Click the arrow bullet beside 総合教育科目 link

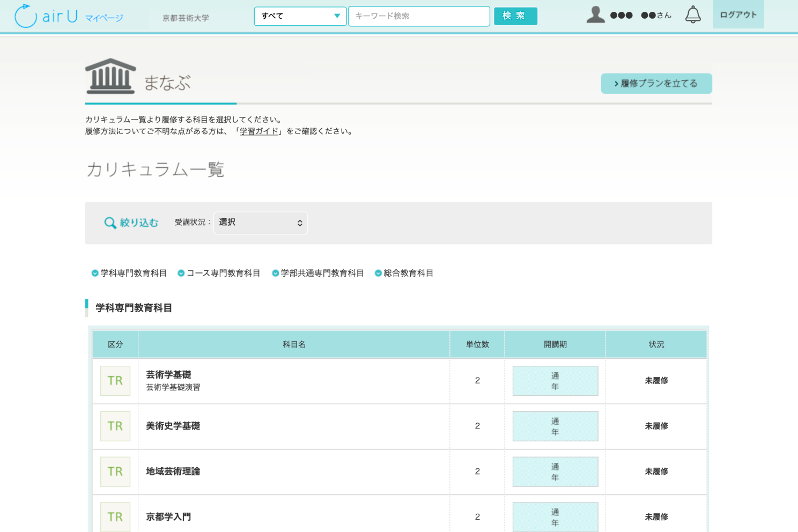point(378,274)
